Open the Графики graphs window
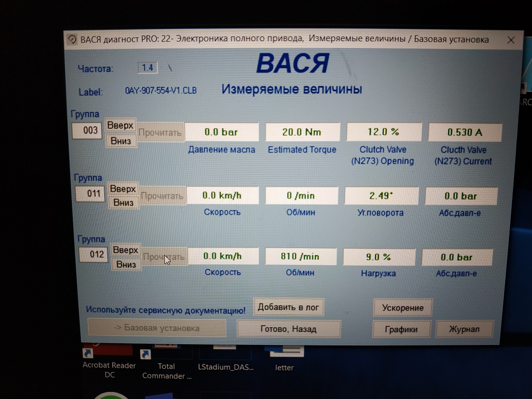This screenshot has width=532, height=399. click(x=401, y=329)
